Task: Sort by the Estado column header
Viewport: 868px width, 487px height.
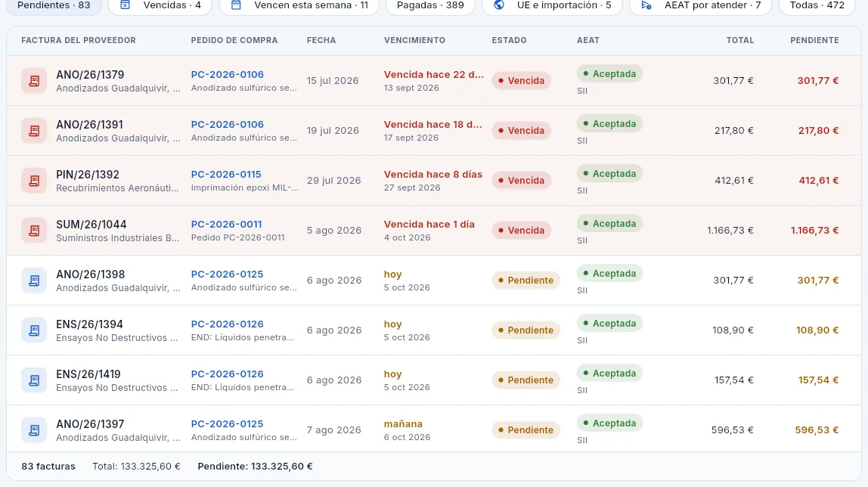Action: pos(510,40)
